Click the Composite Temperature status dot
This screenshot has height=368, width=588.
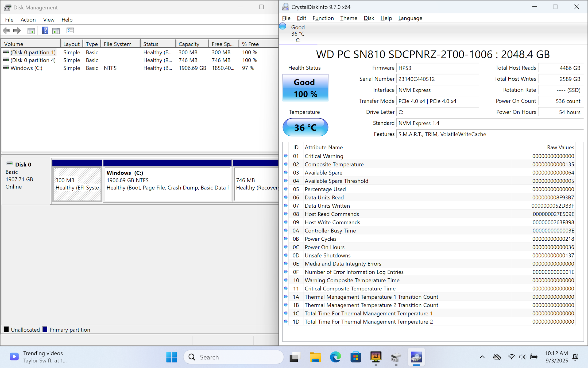coord(286,164)
